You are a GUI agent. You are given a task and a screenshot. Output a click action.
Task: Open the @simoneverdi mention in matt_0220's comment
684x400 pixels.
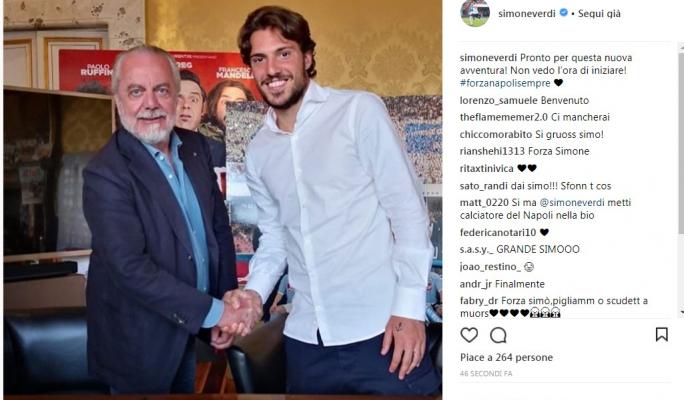coord(572,202)
